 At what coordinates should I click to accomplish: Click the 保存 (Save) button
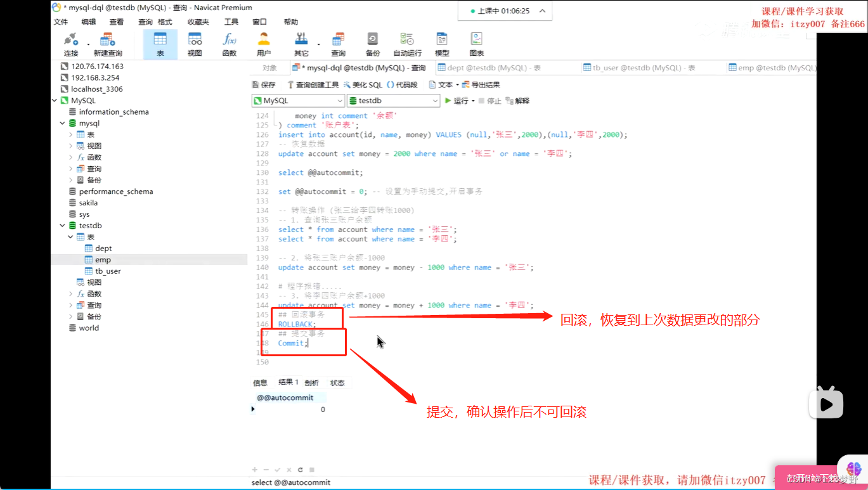(x=265, y=84)
